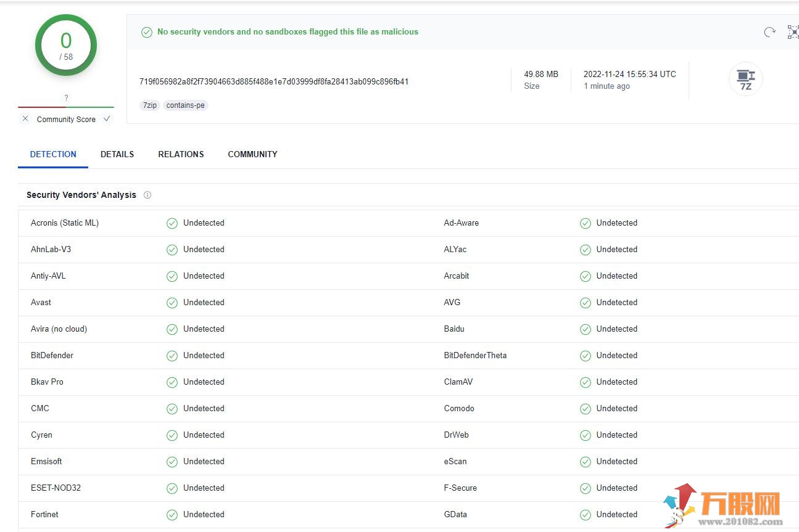Image resolution: width=799 pixels, height=532 pixels.
Task: Click the check icon for ALYac
Action: pos(586,250)
